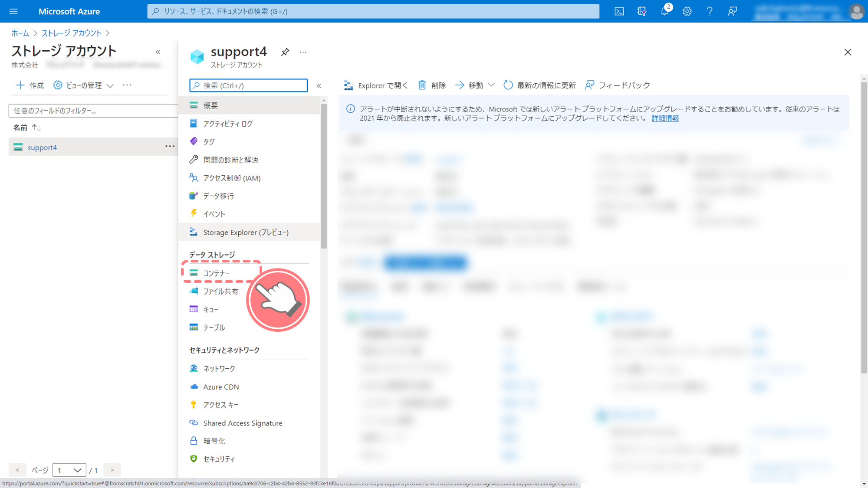Screen dimensions: 868x488
Task: Click 削除 delete toolbar button
Action: click(x=432, y=85)
